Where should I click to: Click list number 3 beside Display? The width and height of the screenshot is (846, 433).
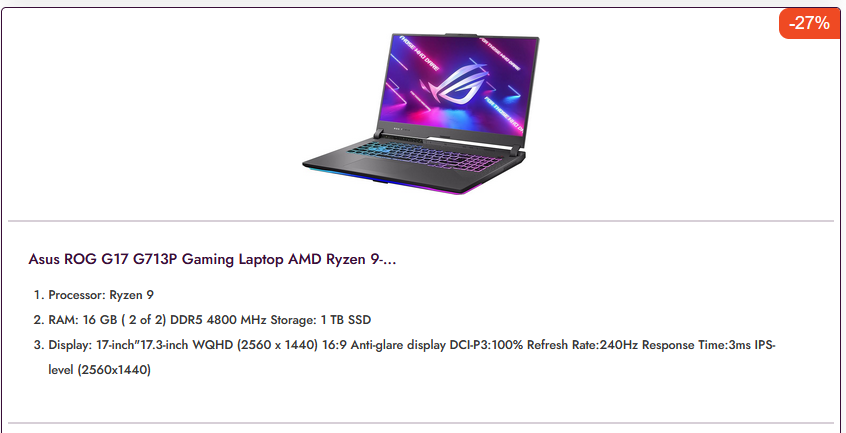coord(37,345)
